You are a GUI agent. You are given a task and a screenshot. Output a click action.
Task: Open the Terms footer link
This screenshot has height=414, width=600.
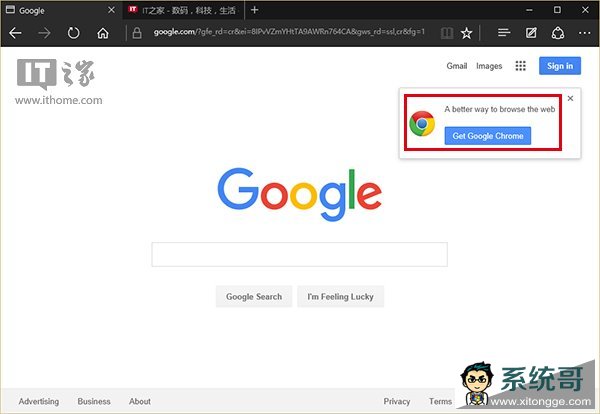(x=440, y=401)
